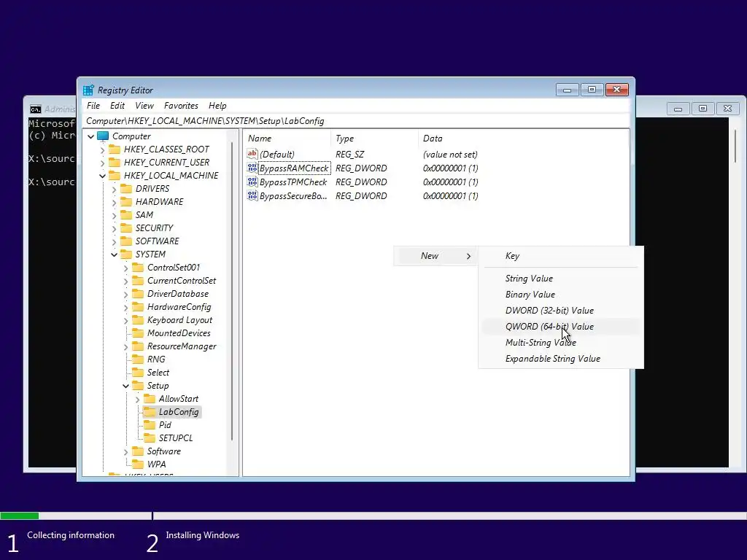Open the Favorites menu
The height and width of the screenshot is (560, 747).
[181, 106]
